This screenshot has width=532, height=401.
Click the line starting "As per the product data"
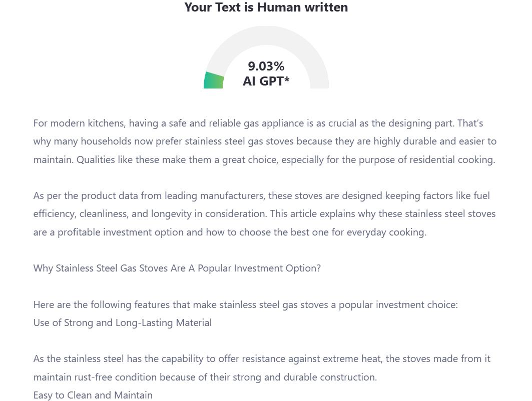coord(261,196)
